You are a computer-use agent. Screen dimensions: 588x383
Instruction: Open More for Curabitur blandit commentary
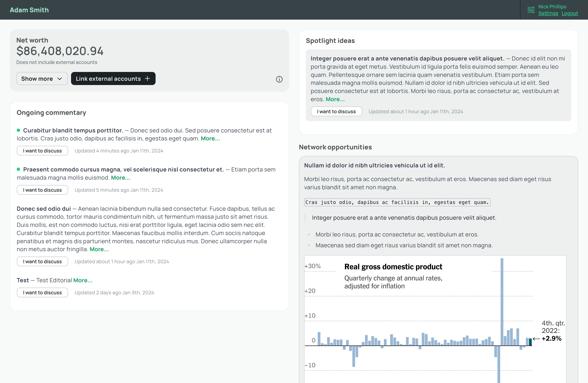pyautogui.click(x=210, y=138)
